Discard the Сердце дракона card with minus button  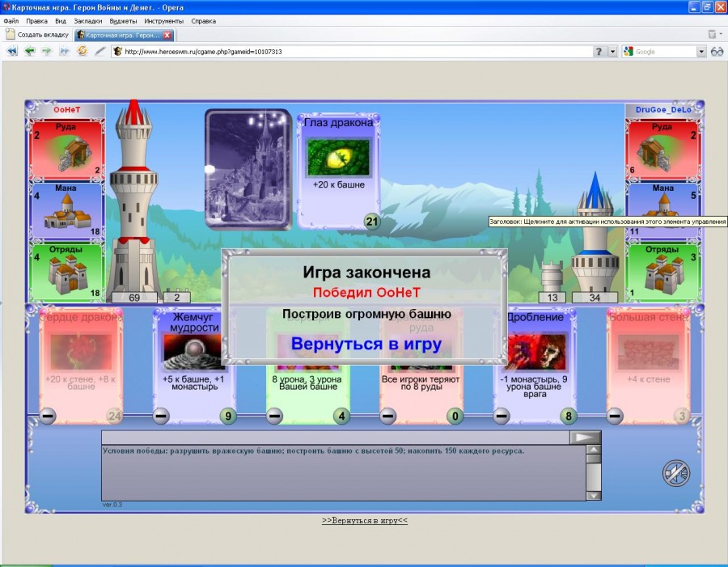coord(48,416)
